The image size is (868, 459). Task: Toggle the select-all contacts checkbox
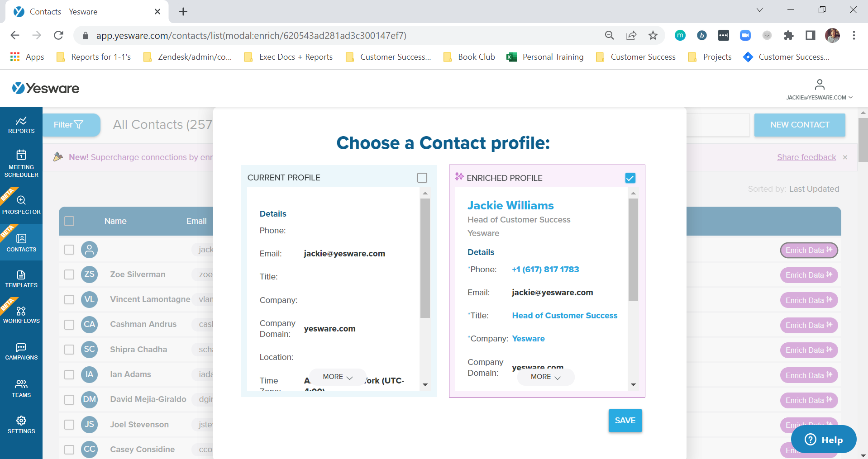coord(69,221)
